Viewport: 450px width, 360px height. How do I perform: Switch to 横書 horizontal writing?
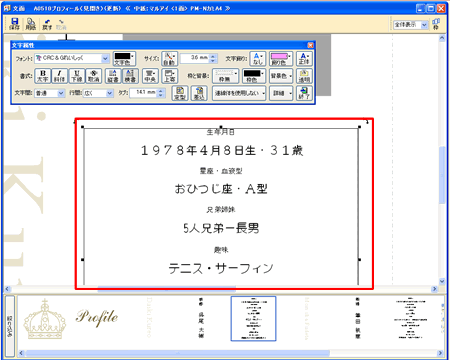[x=130, y=76]
